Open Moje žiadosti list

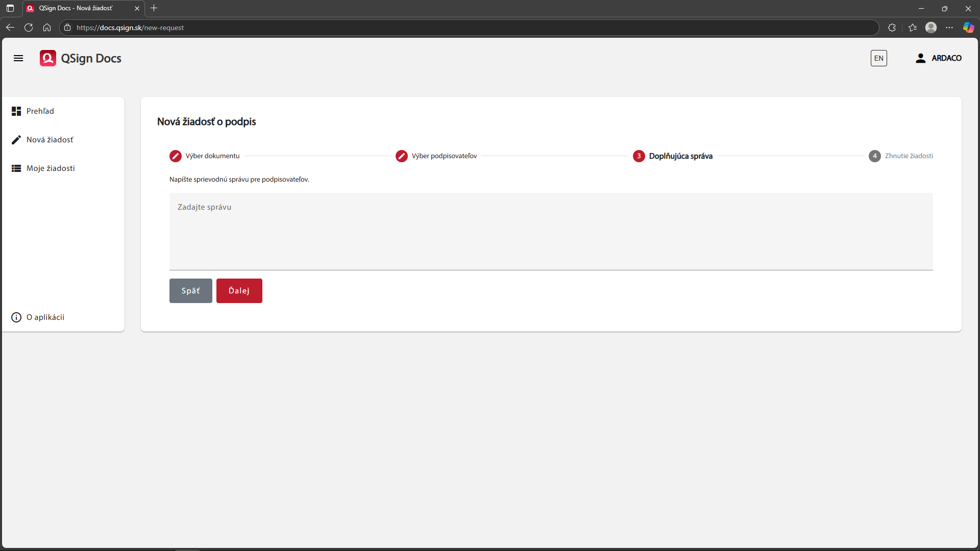50,168
